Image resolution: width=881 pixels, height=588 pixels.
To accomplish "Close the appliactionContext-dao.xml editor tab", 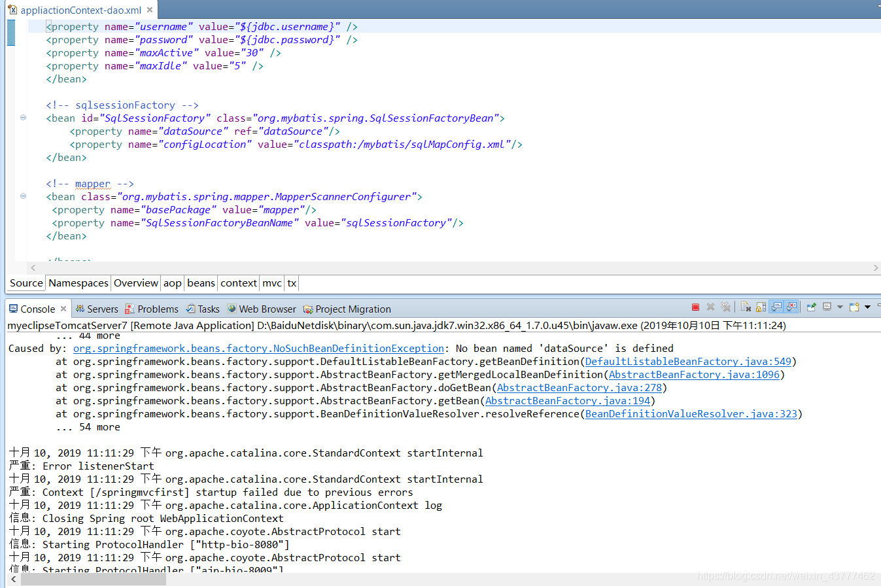I will (x=150, y=10).
